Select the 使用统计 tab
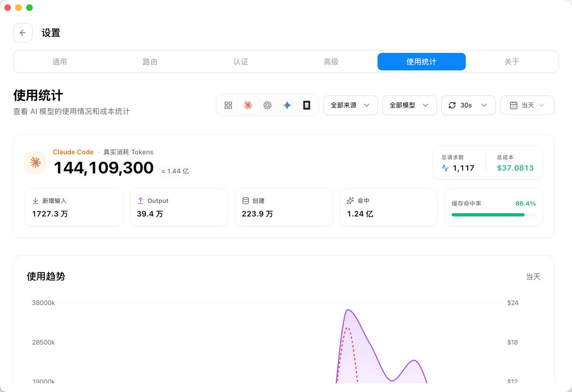This screenshot has height=392, width=572. [x=421, y=62]
